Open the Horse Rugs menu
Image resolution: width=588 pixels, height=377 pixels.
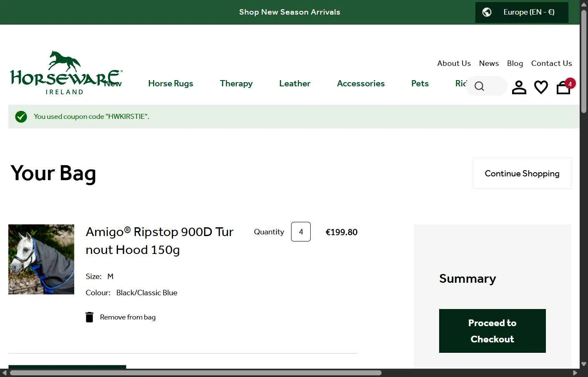coord(171,83)
